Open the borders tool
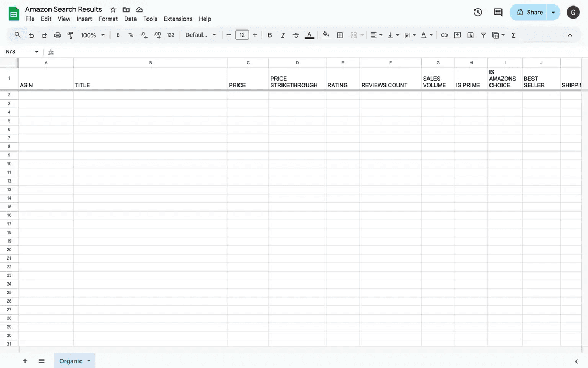 340,35
